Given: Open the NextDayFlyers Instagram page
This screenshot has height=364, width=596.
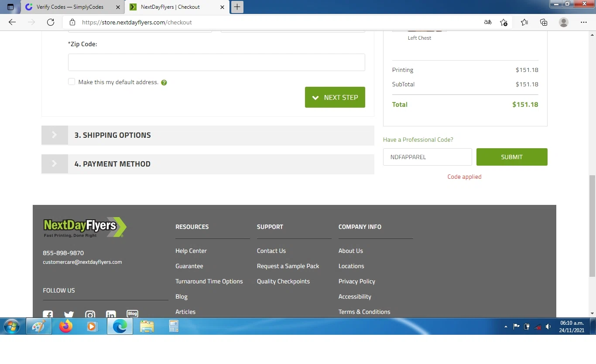Looking at the screenshot, I should coord(90,314).
